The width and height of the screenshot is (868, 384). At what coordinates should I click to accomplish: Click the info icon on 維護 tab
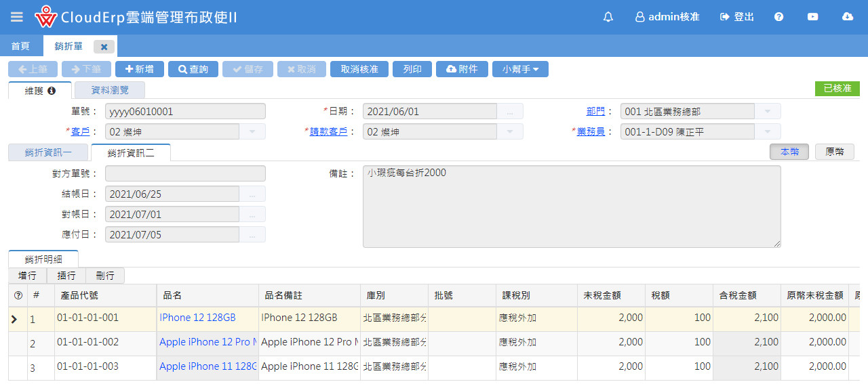pyautogui.click(x=52, y=90)
